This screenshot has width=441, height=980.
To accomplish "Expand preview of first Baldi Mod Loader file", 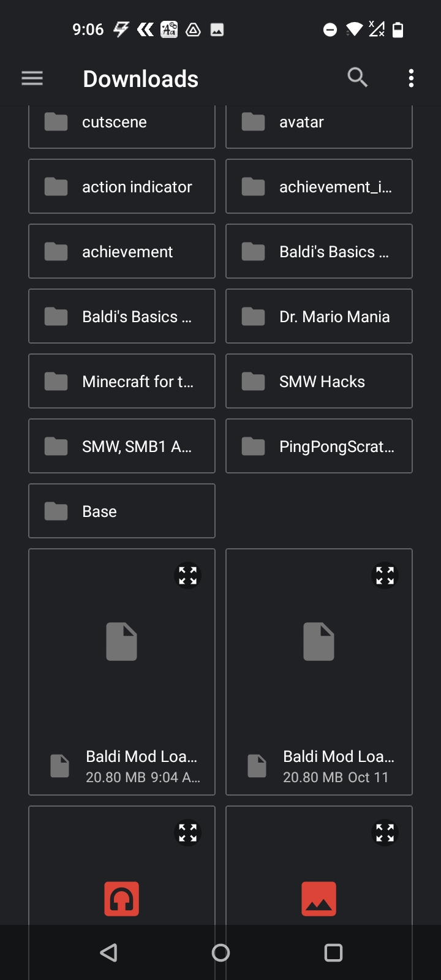I will (187, 575).
